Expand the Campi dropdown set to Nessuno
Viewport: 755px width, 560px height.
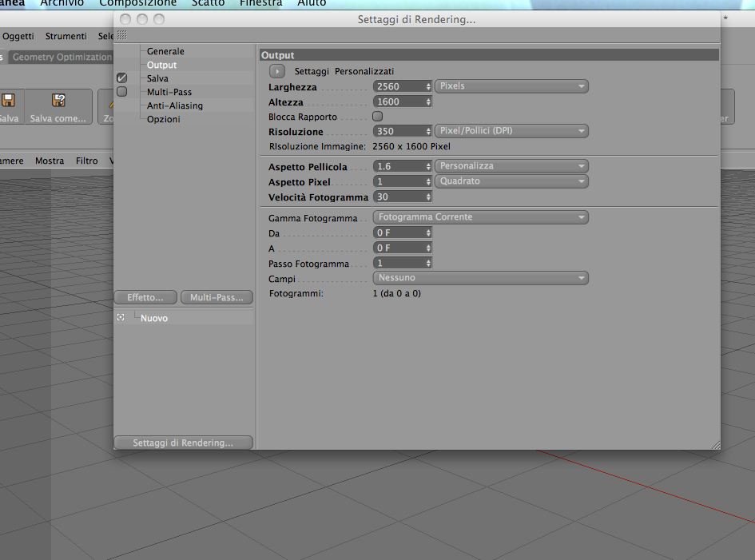point(480,278)
